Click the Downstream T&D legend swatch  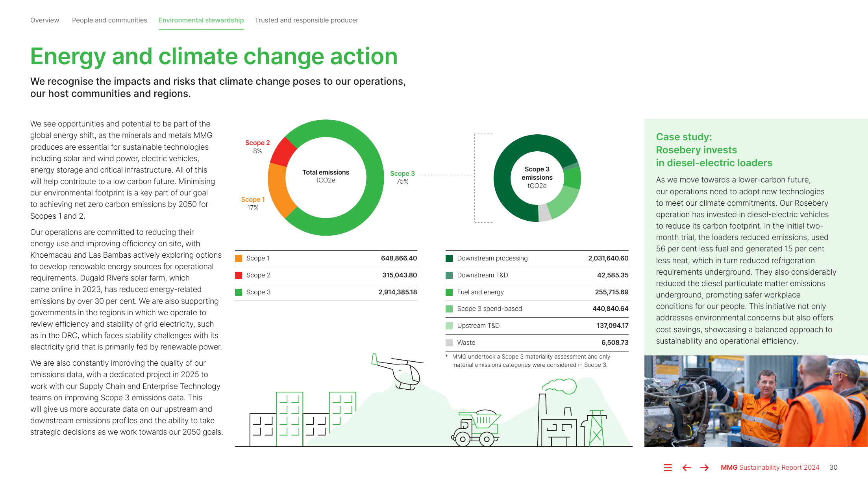449,275
